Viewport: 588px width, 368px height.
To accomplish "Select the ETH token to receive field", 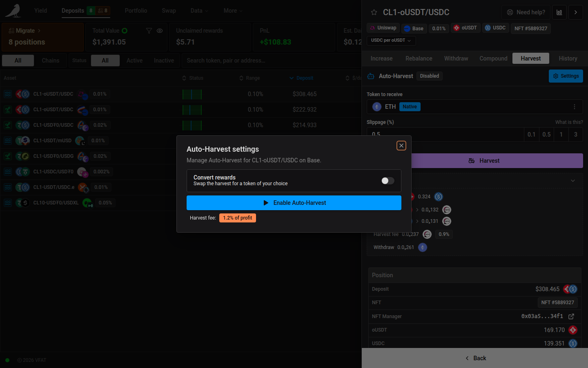I will coord(474,107).
